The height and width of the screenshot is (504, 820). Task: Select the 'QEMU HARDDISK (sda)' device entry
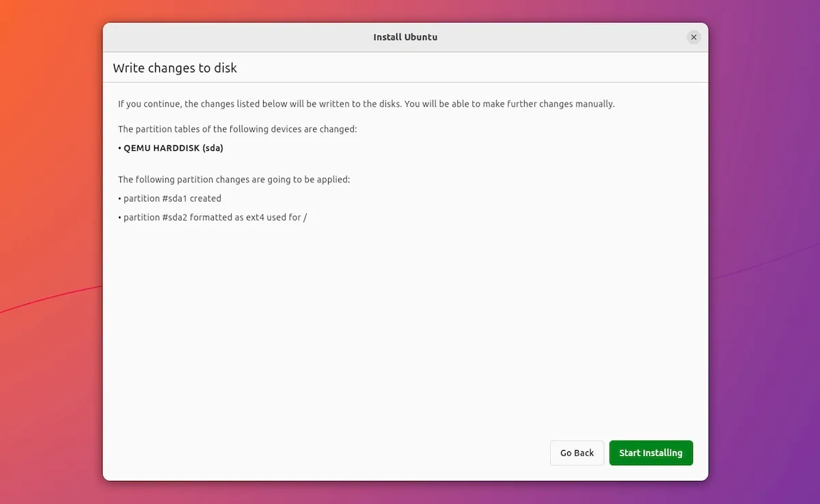click(x=171, y=148)
